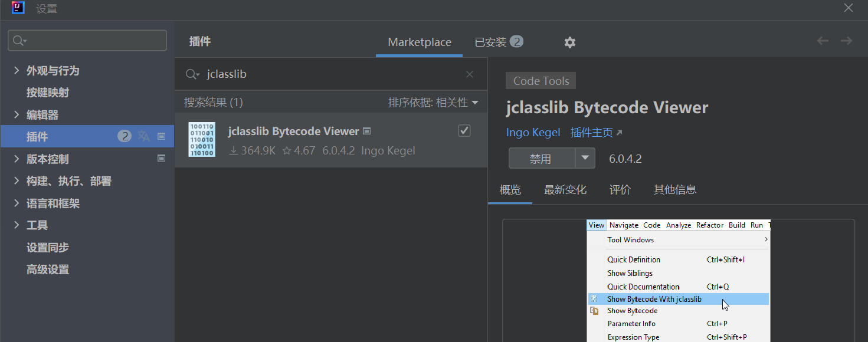Click the 设置 window title text
Image resolution: width=868 pixels, height=342 pixels.
pyautogui.click(x=47, y=9)
